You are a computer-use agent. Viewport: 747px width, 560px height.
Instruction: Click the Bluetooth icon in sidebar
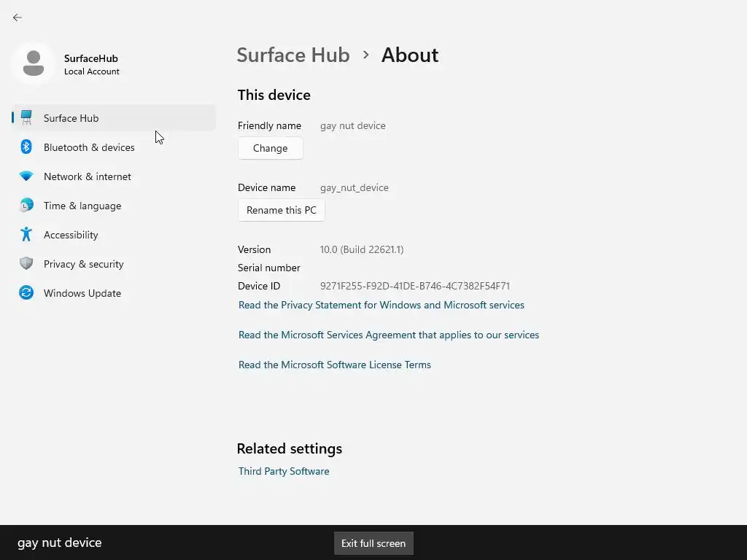coord(26,147)
